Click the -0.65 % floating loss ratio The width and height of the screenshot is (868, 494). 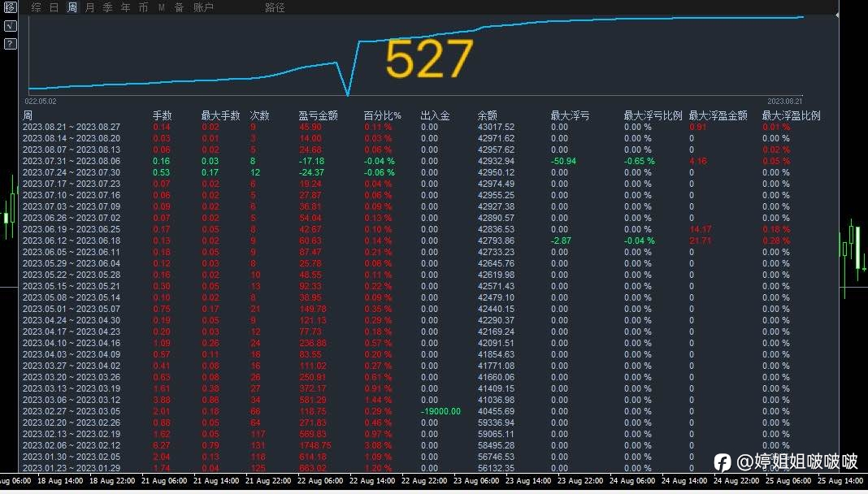point(640,161)
